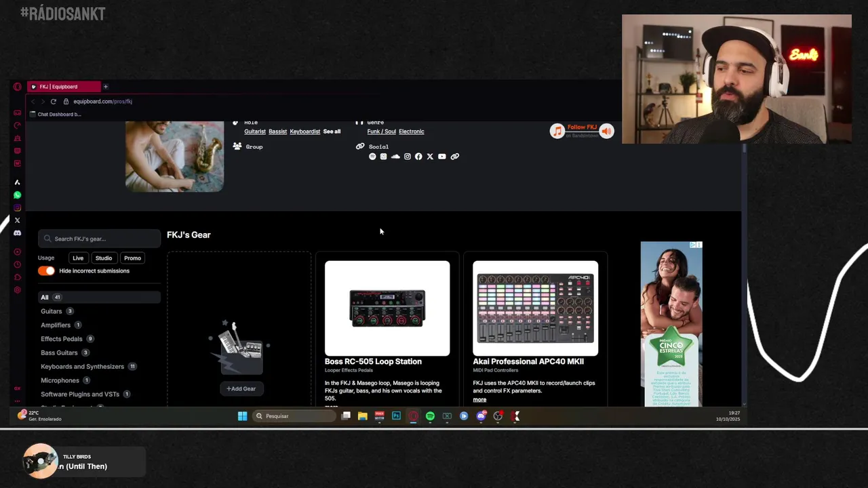The image size is (868, 488).
Task: Open Spotify from taskbar
Action: tap(430, 416)
